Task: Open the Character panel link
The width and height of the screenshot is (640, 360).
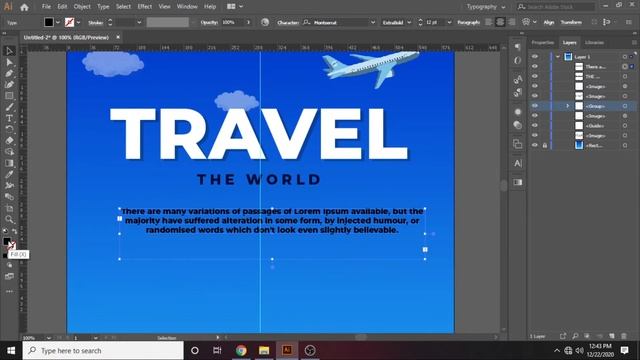Action: [x=288, y=22]
